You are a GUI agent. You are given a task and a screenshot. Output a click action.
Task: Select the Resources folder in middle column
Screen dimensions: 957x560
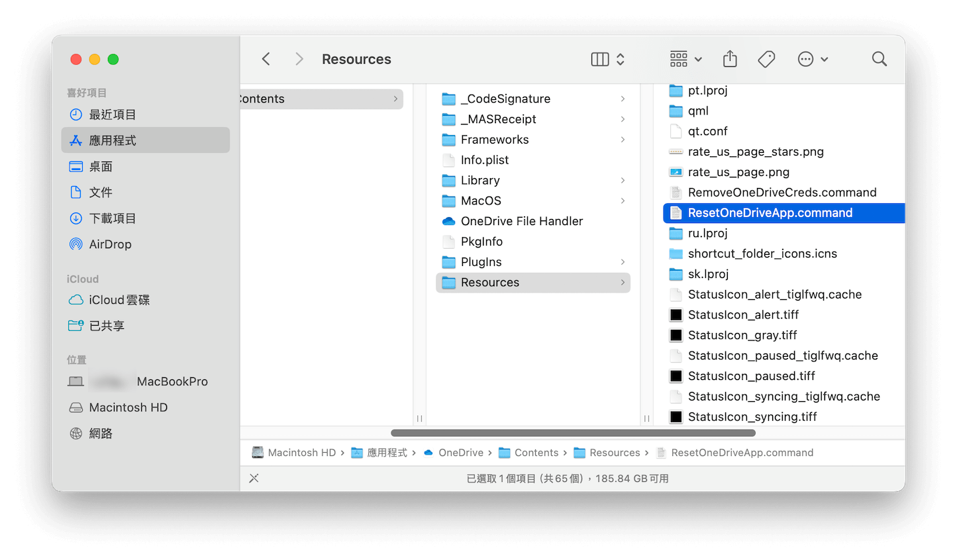(533, 283)
